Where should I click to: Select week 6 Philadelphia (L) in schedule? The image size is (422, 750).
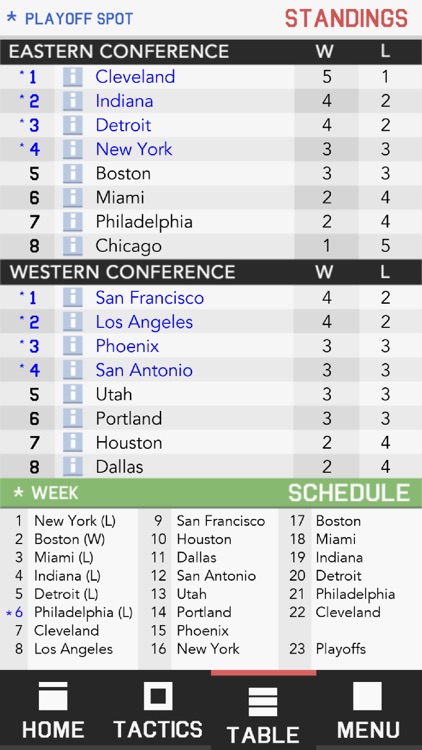pyautogui.click(x=83, y=612)
